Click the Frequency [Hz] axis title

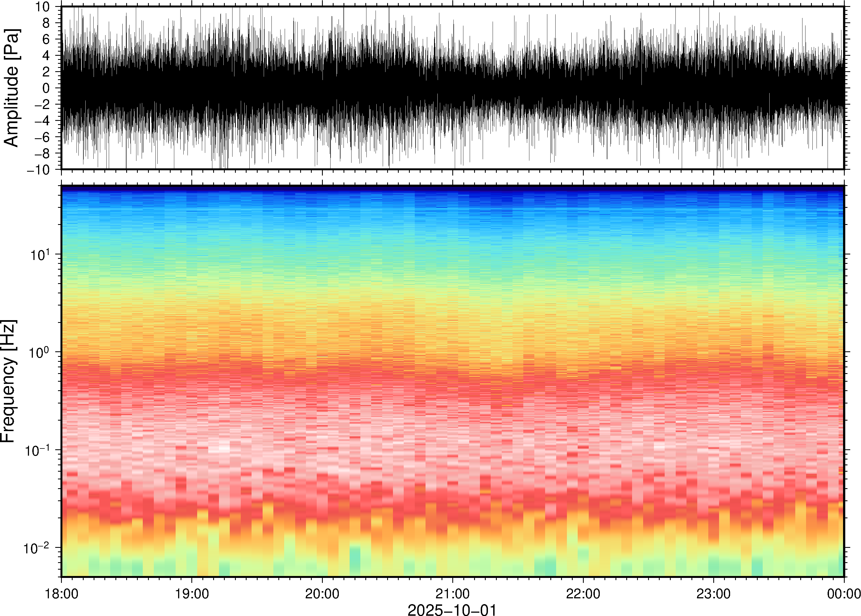8,381
